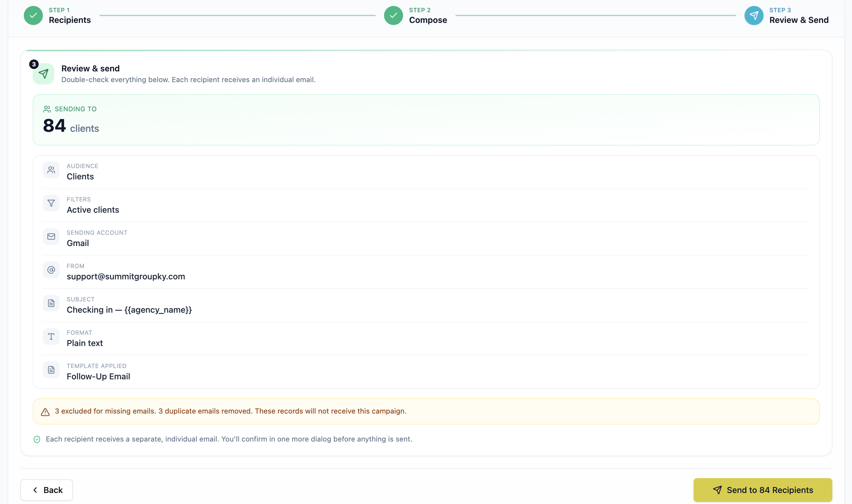Click the Step 3 paper plane icon

coord(753,15)
